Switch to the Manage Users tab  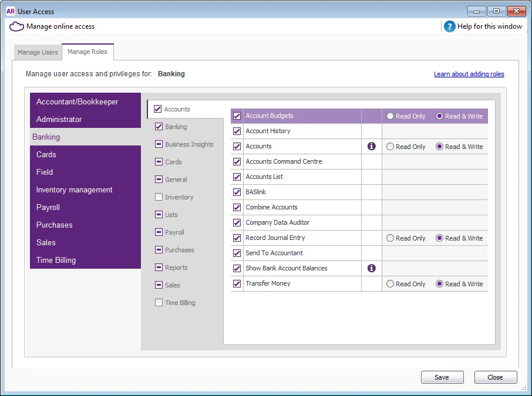pos(38,52)
